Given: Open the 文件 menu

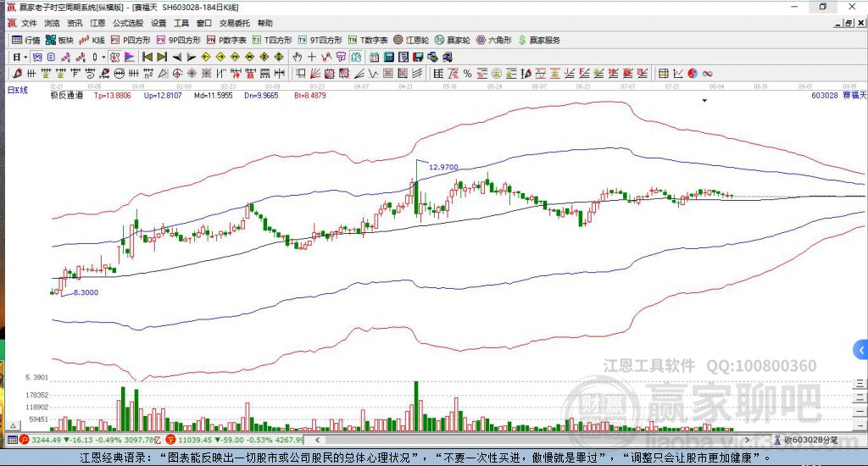Looking at the screenshot, I should pyautogui.click(x=29, y=23).
